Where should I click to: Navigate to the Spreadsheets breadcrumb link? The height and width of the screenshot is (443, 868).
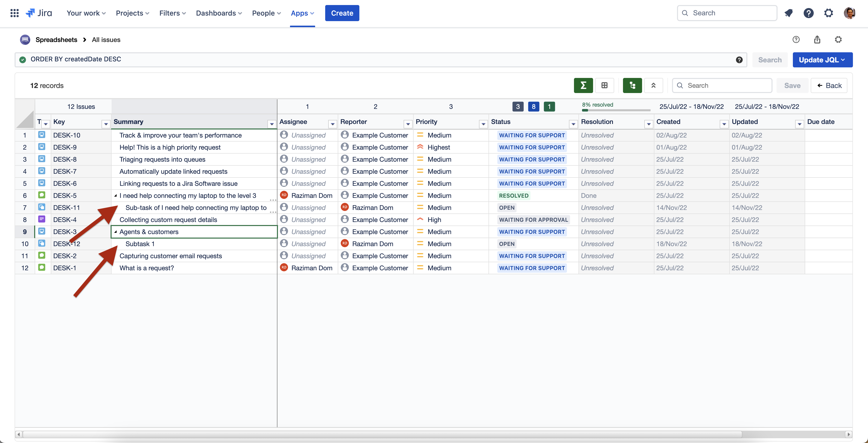tap(56, 39)
